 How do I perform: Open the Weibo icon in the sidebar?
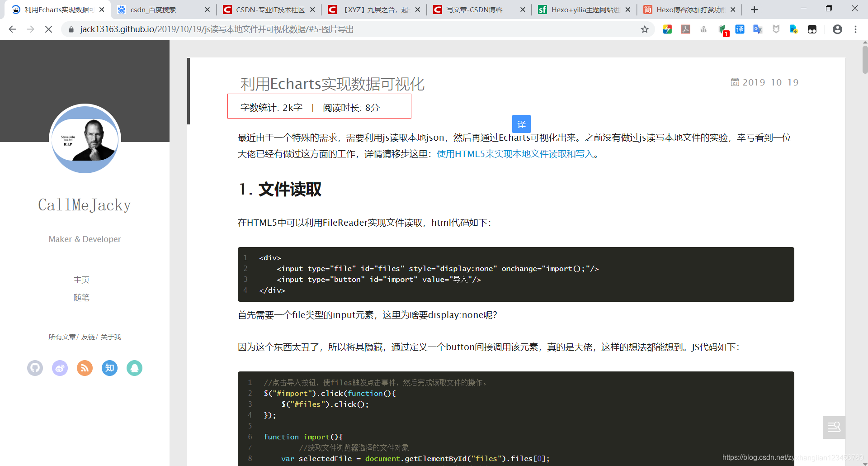(60, 368)
